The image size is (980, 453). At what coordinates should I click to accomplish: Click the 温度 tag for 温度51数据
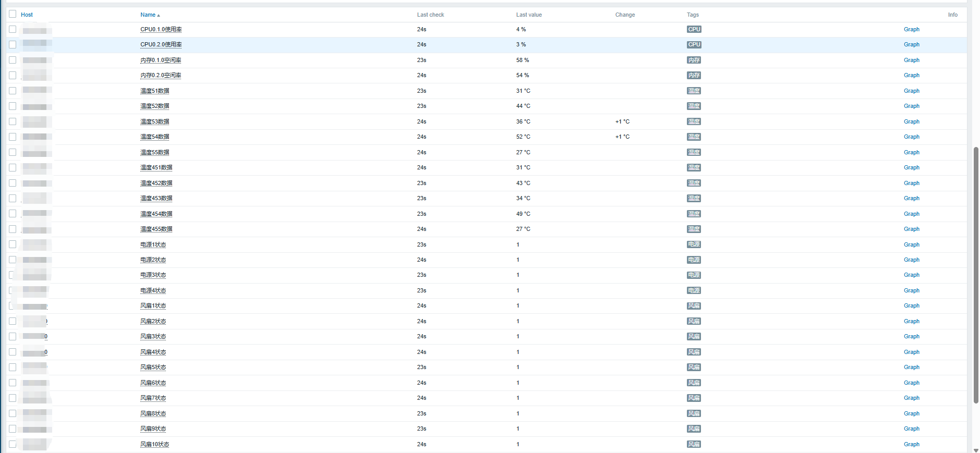[694, 91]
